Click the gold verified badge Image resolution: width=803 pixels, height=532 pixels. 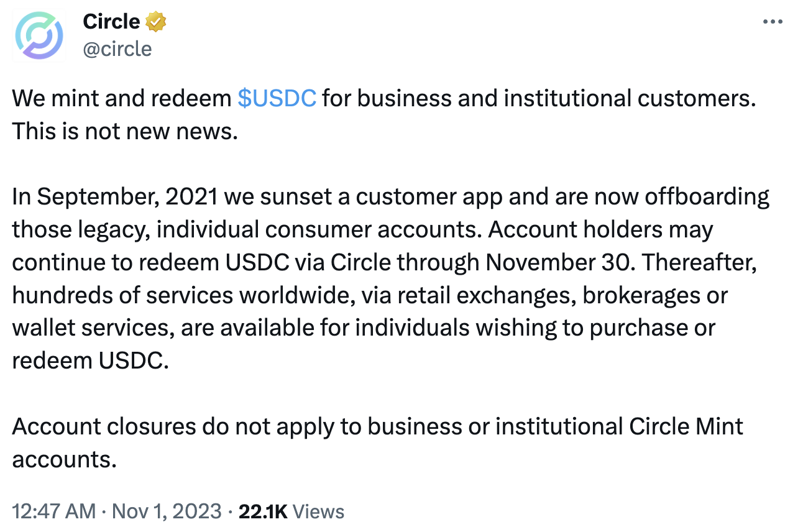pos(155,22)
